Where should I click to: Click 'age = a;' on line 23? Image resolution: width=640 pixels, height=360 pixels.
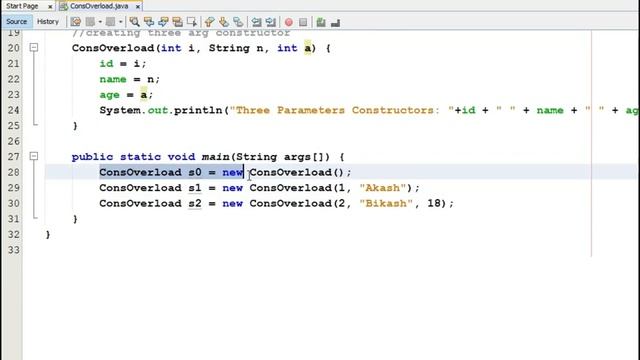(x=126, y=95)
